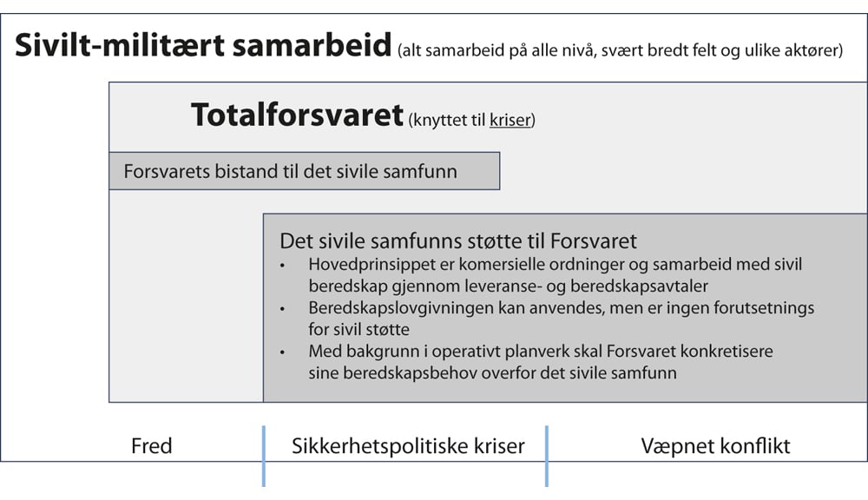
Task: Select heading "Det sivile samfunns støtte til Forsvaret"
Action: [458, 240]
